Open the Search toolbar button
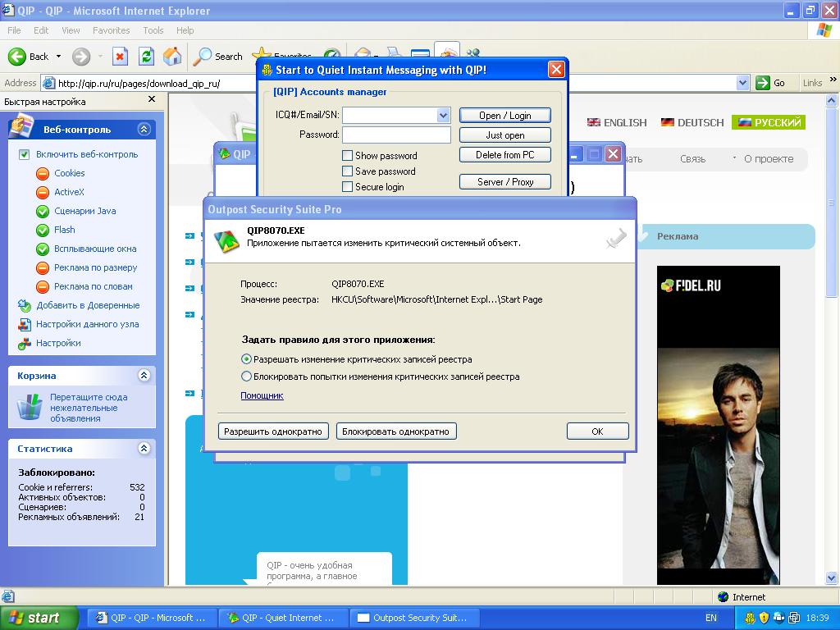This screenshot has width=840, height=630. (x=217, y=57)
